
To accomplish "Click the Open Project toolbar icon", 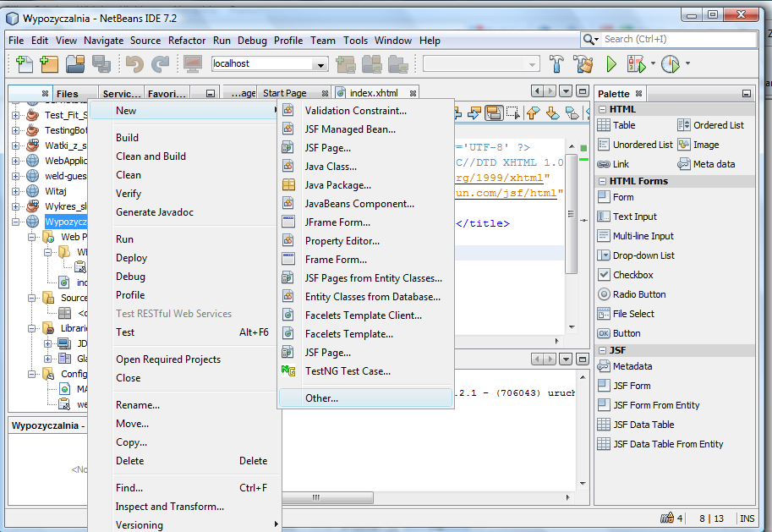I will [75, 64].
